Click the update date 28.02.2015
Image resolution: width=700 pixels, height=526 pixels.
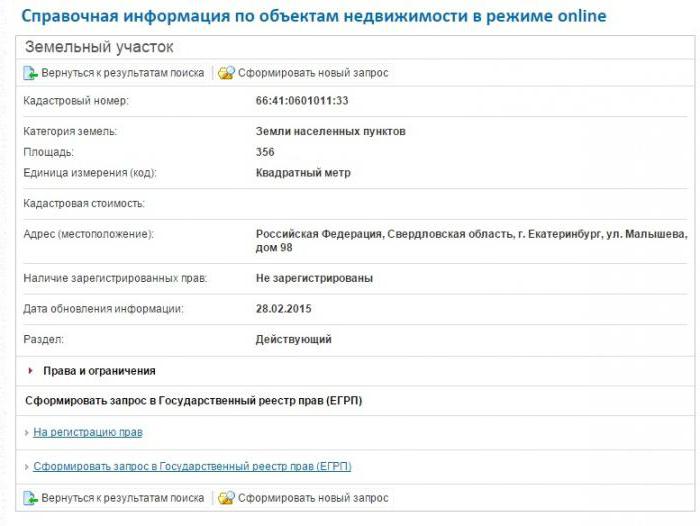[284, 309]
